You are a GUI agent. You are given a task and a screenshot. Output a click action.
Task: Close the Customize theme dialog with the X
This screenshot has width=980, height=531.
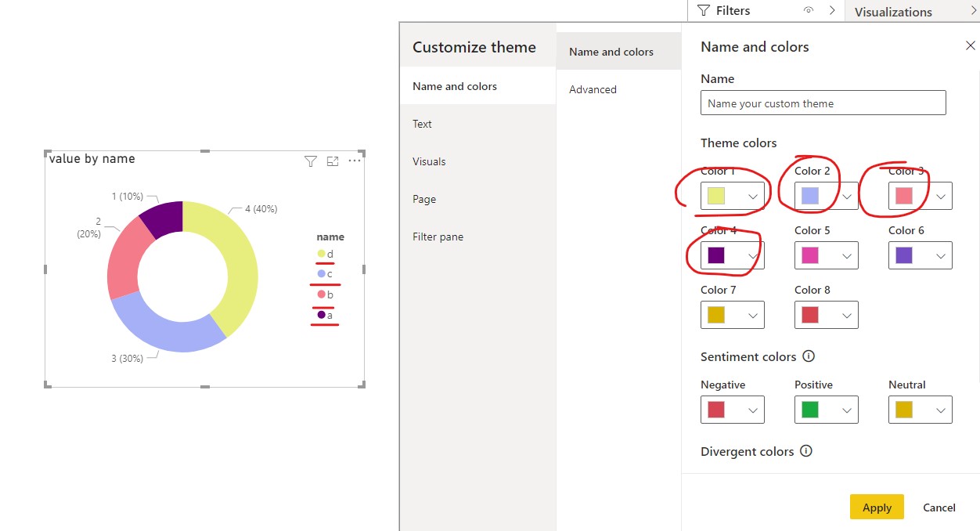[x=971, y=46]
